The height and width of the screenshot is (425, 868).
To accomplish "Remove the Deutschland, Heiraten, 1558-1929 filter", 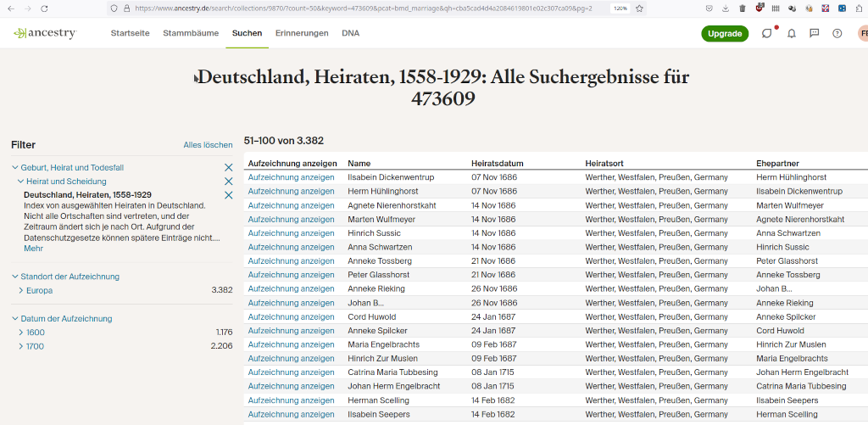I will (x=228, y=195).
